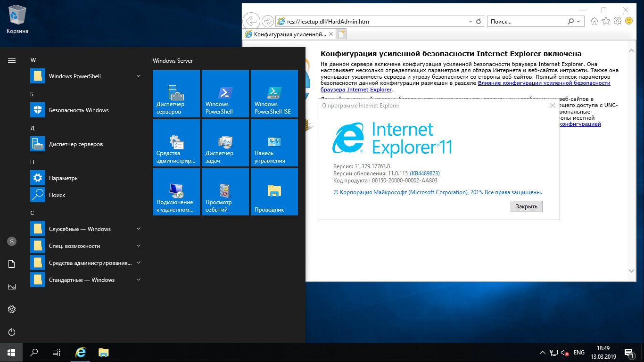Click the Windows Server group header
Viewport: 644px width, 362px height.
point(173,61)
